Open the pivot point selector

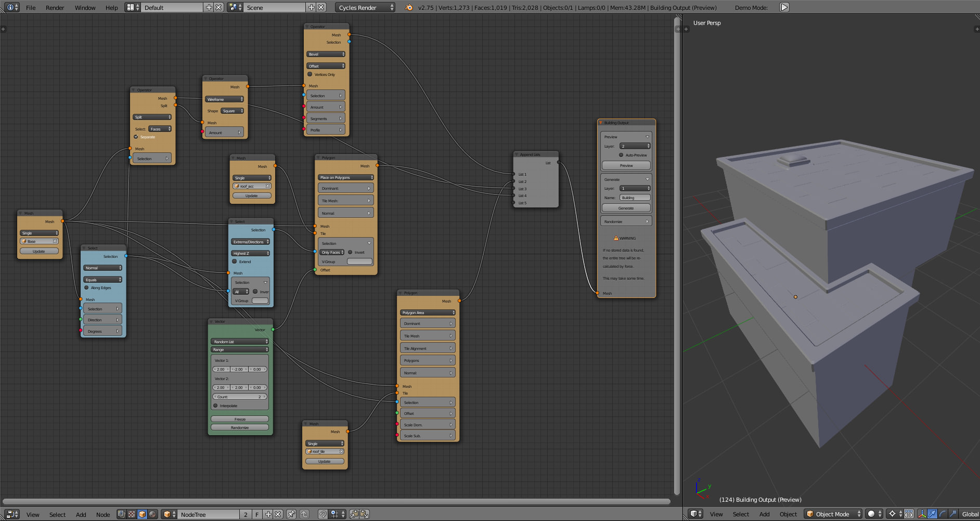coord(895,514)
